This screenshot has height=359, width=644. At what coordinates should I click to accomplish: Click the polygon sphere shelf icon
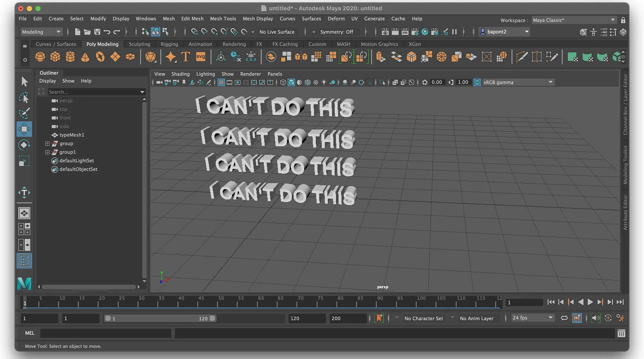click(40, 57)
